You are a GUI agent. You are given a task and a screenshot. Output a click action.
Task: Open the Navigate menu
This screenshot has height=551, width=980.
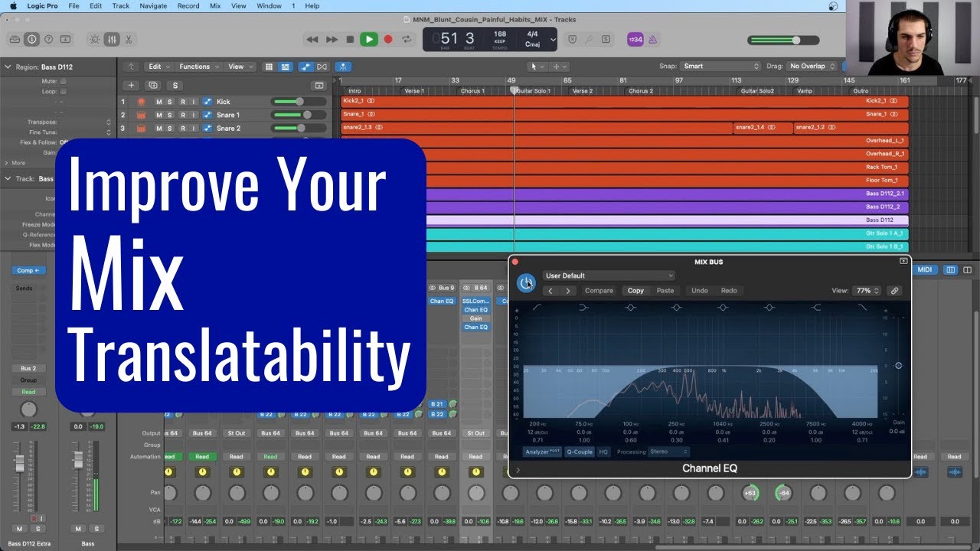153,5
